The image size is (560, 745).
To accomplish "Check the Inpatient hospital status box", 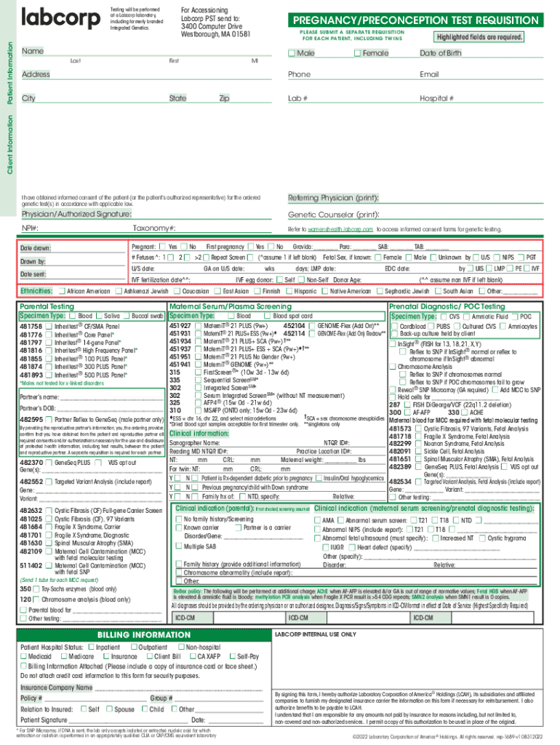I will (89, 647).
